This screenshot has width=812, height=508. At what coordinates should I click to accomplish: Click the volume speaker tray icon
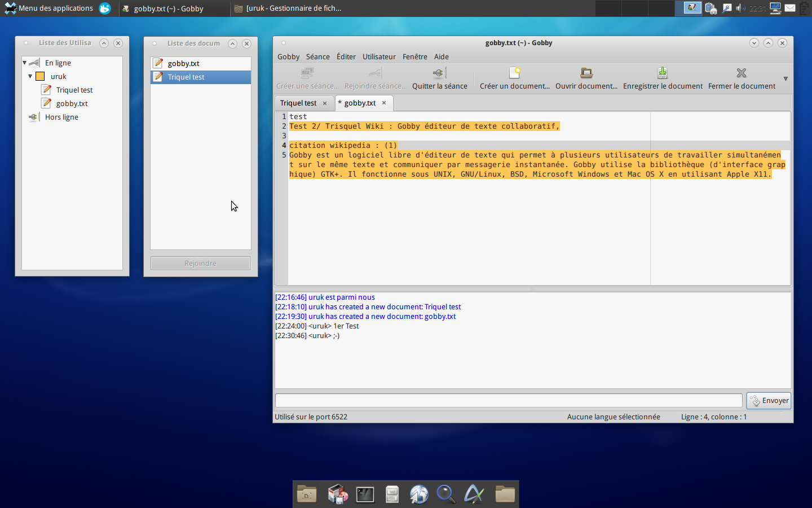740,8
